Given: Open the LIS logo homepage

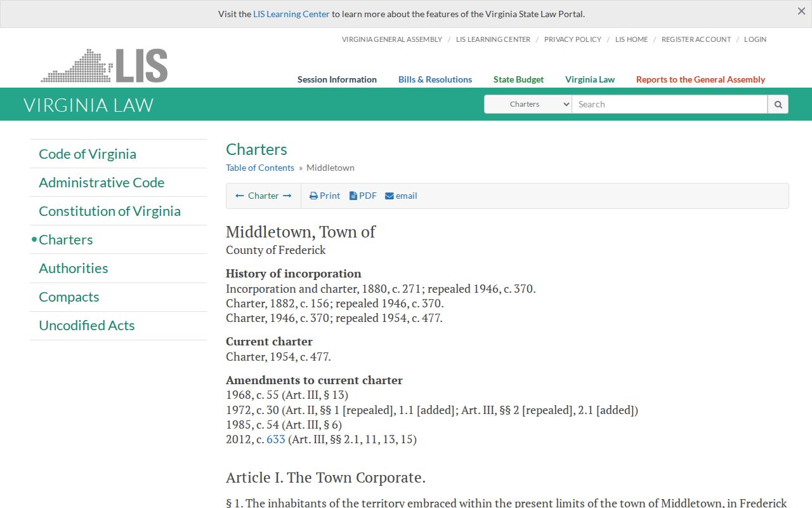Looking at the screenshot, I should pyautogui.click(x=104, y=65).
